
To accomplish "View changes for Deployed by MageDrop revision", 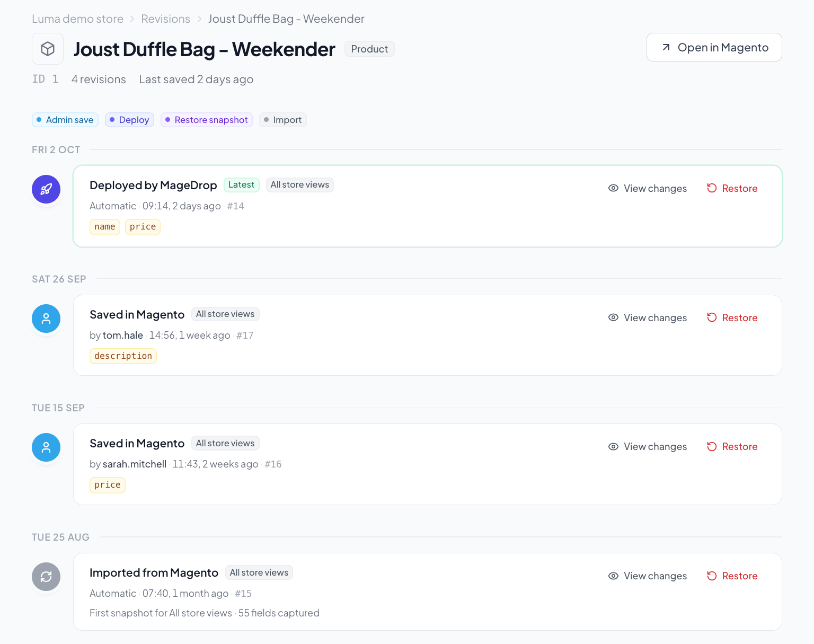I will (648, 188).
